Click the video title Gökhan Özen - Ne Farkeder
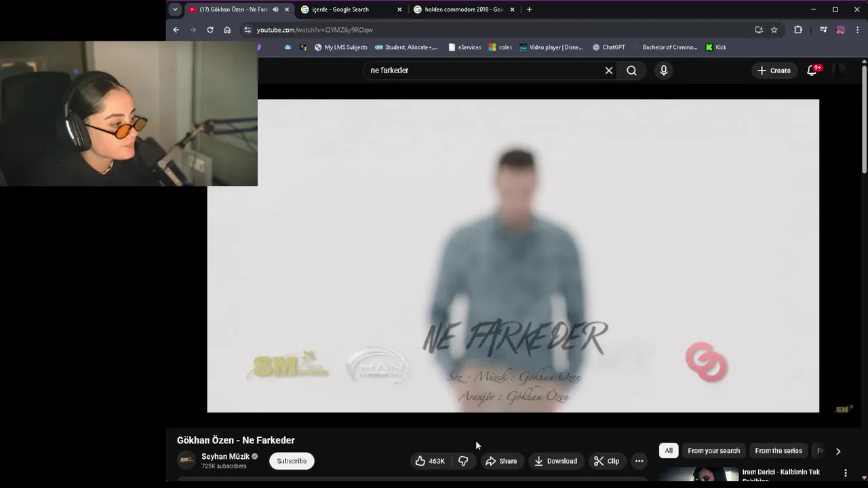 pyautogui.click(x=236, y=441)
